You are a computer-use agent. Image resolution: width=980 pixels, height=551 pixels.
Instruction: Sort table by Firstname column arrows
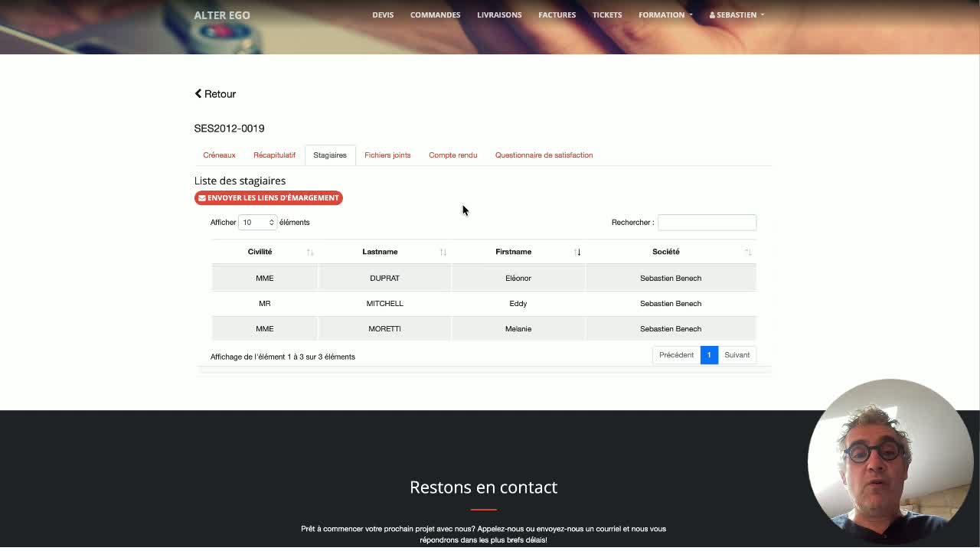[x=577, y=253]
